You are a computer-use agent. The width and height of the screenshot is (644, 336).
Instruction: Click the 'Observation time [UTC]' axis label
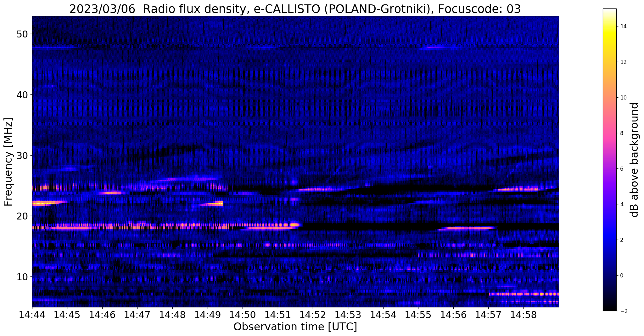295,327
